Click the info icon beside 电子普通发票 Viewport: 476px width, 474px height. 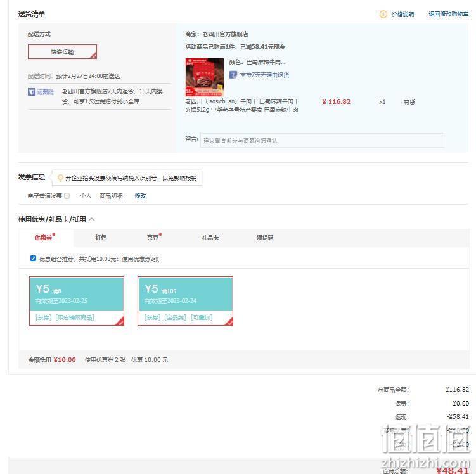(67, 196)
